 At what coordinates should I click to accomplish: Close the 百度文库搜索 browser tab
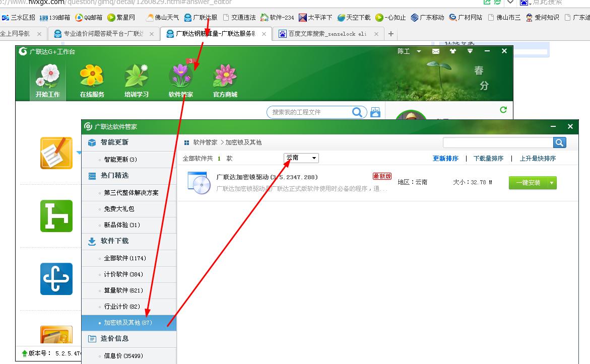tap(376, 34)
